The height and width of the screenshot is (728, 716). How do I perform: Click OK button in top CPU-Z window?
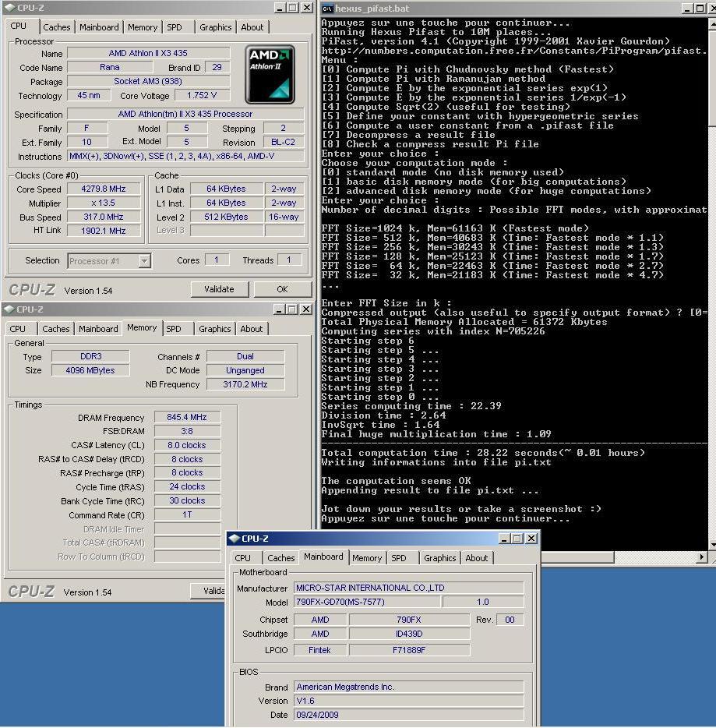[x=282, y=289]
